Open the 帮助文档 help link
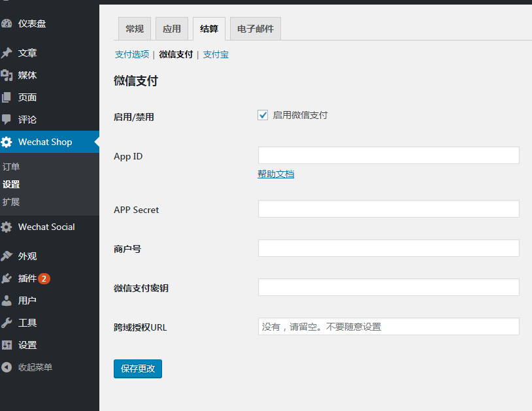 276,174
